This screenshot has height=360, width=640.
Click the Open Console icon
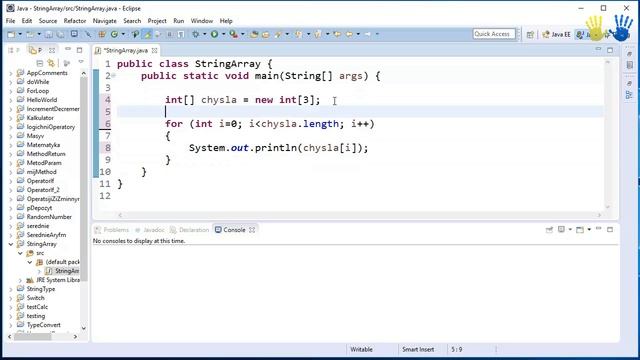[x=580, y=230]
